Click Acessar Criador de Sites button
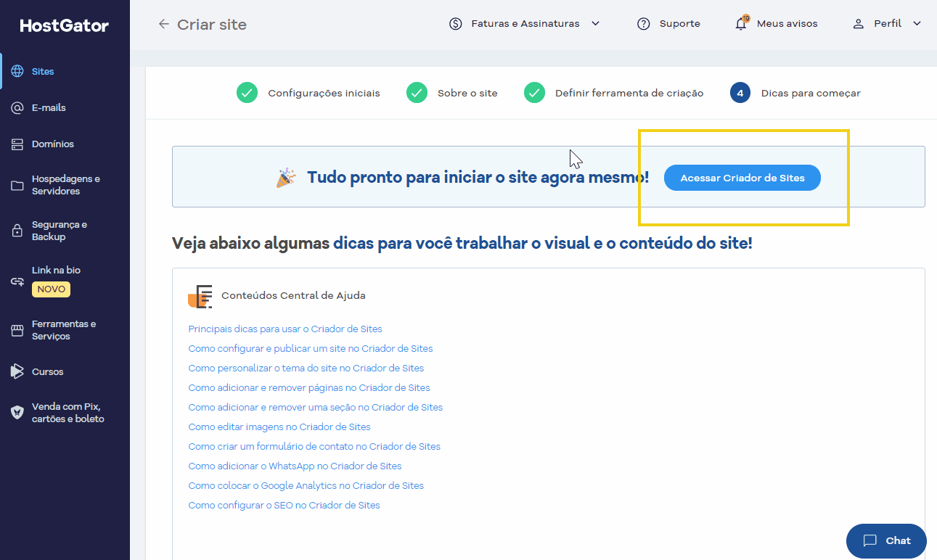Viewport: 937px width, 560px height. [742, 178]
